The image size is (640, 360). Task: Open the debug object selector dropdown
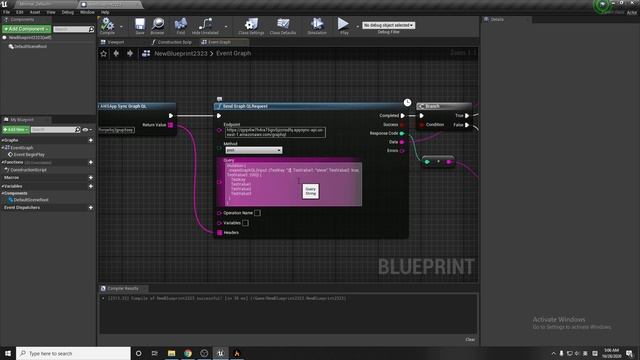[x=388, y=25]
